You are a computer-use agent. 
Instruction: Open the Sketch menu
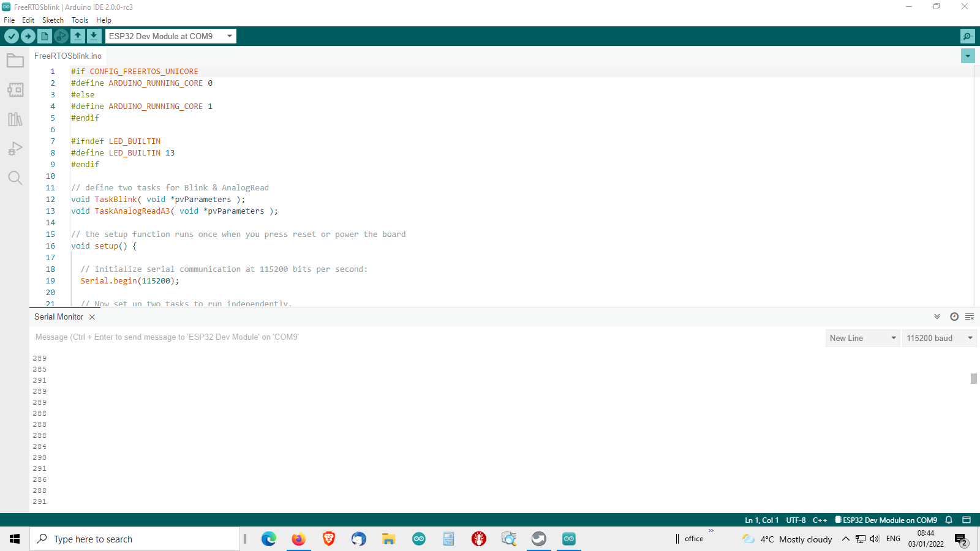pyautogui.click(x=53, y=20)
